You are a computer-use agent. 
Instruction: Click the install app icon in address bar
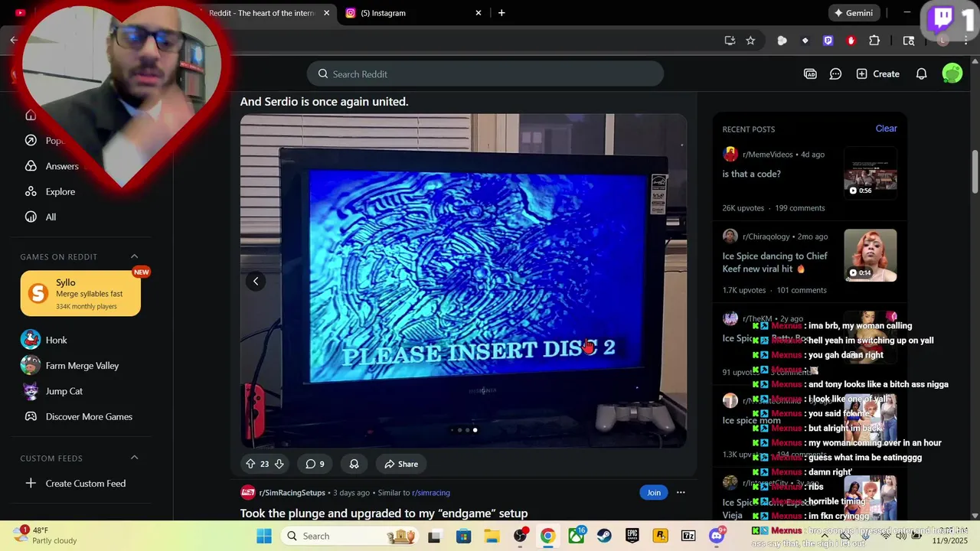click(x=730, y=41)
